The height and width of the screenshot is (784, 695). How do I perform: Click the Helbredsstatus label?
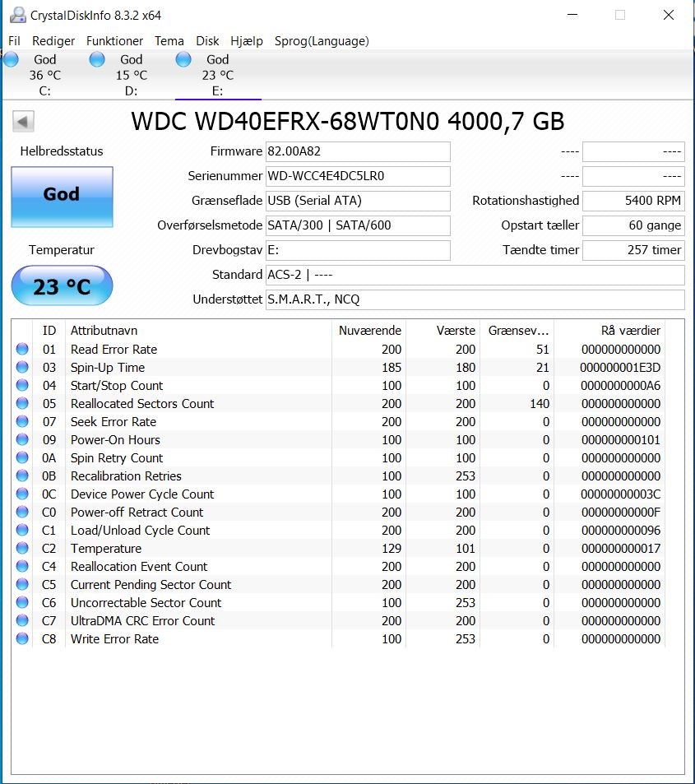coord(62,151)
